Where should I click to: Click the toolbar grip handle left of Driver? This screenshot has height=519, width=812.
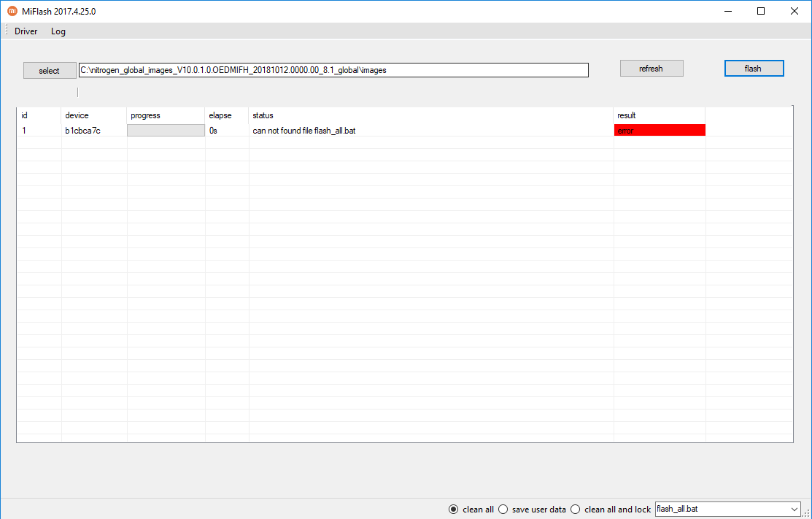tap(7, 31)
